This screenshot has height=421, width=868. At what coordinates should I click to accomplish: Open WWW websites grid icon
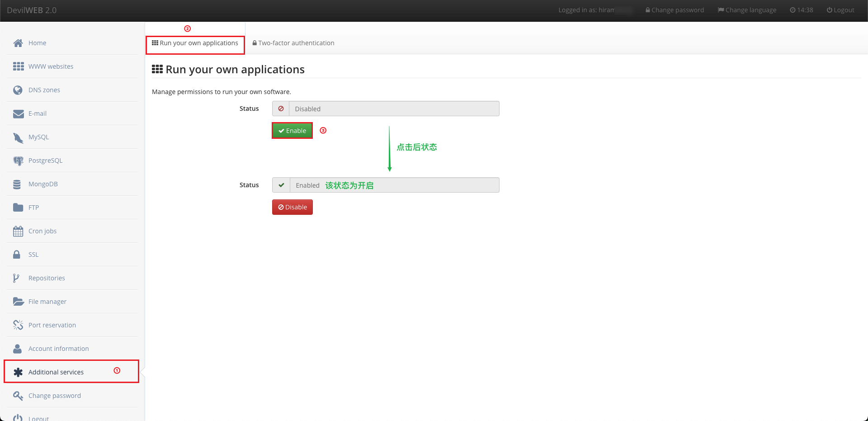[18, 66]
